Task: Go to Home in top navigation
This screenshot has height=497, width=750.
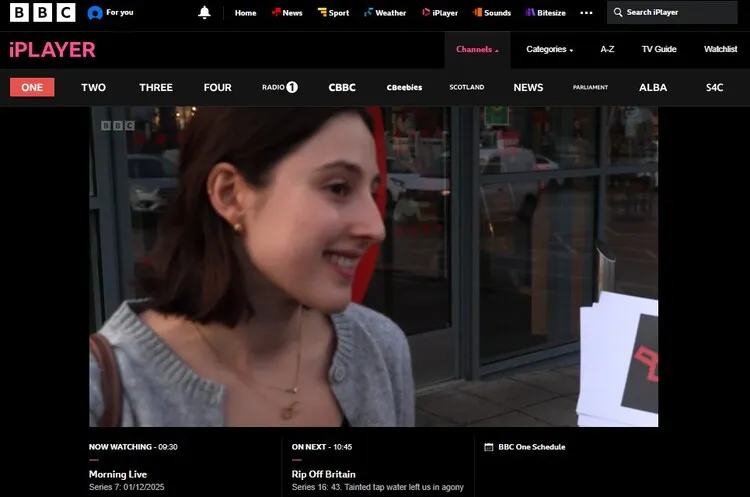Action: pos(245,13)
